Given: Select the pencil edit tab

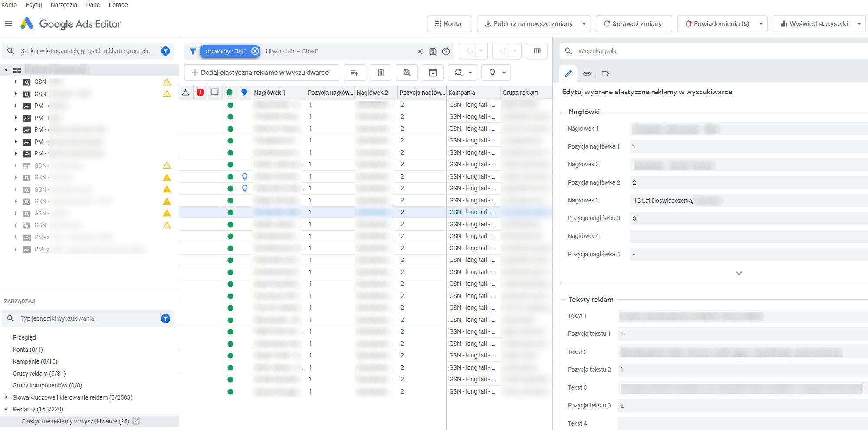Looking at the screenshot, I should coord(568,73).
